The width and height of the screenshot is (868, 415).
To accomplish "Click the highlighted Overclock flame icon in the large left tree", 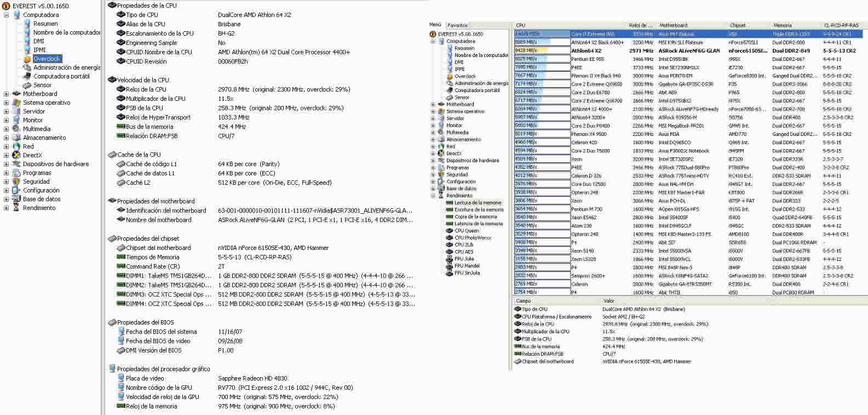I will (x=27, y=59).
